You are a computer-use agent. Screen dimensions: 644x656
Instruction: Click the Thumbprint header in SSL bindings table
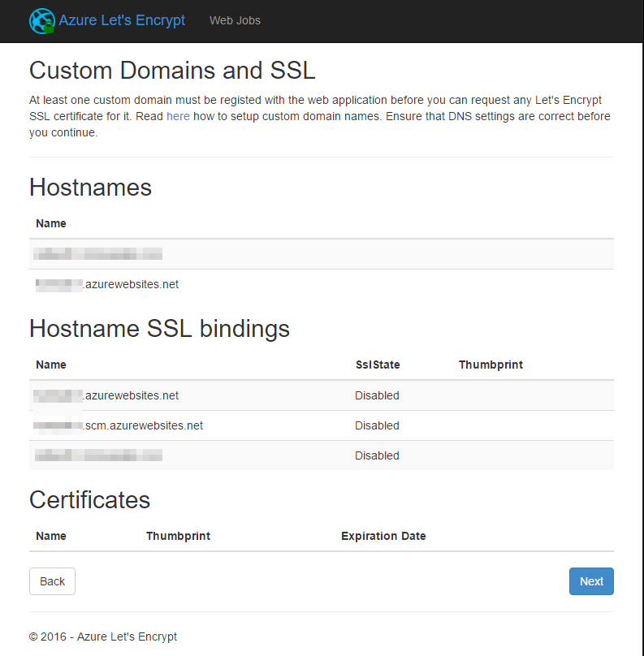pyautogui.click(x=491, y=365)
